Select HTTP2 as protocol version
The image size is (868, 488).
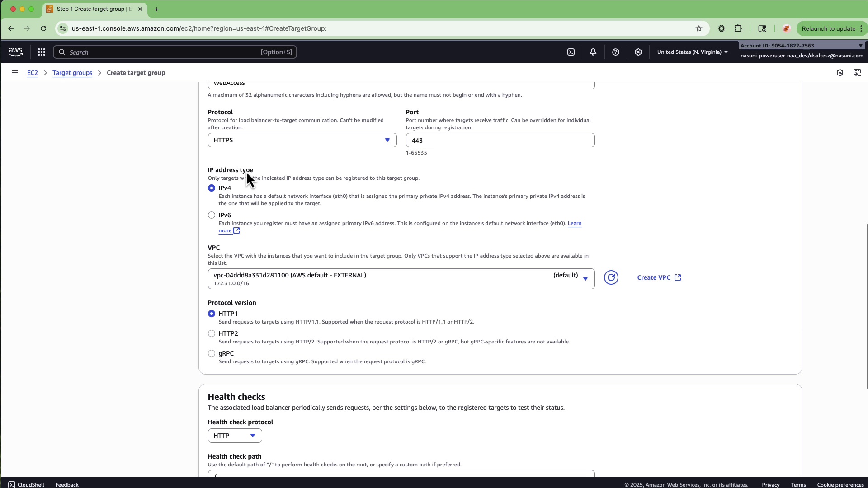(x=212, y=333)
